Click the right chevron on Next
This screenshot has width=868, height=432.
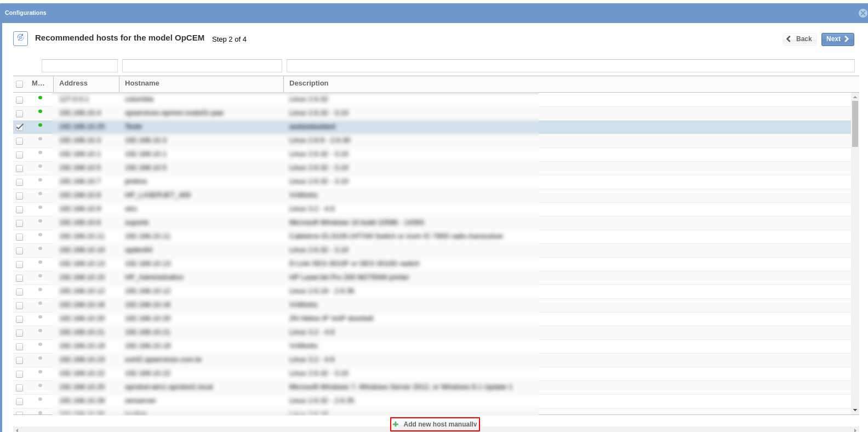[847, 39]
